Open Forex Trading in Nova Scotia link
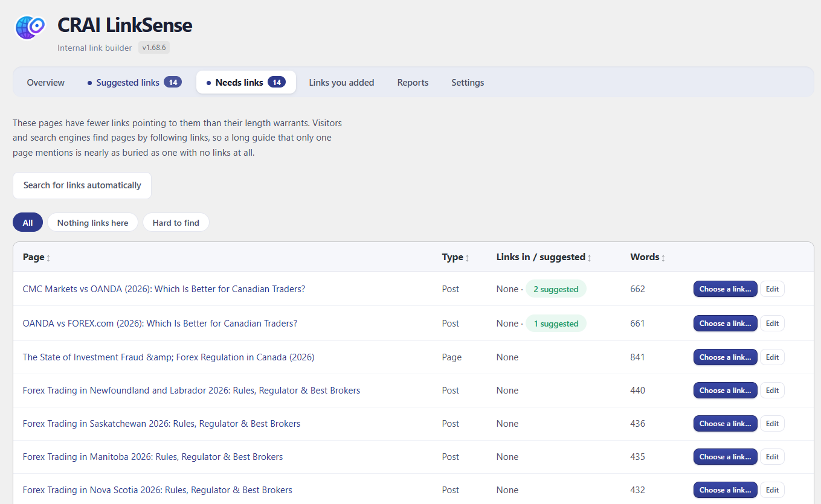 [158, 490]
